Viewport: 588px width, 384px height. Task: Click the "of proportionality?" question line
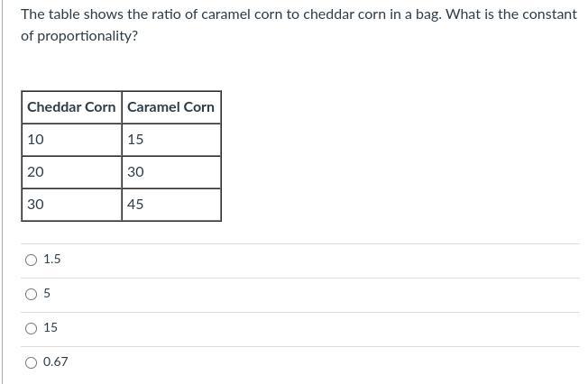pyautogui.click(x=79, y=36)
